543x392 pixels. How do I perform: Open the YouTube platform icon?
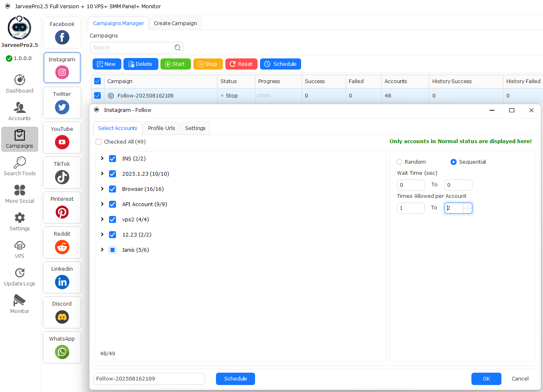coord(62,142)
